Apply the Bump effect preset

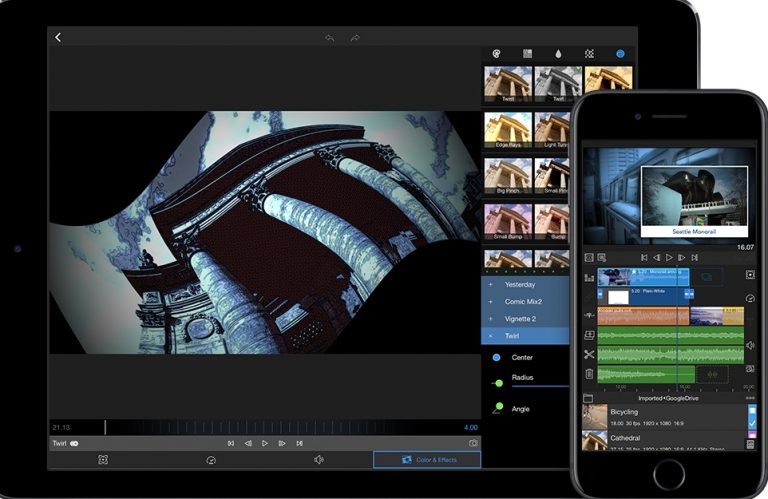552,222
